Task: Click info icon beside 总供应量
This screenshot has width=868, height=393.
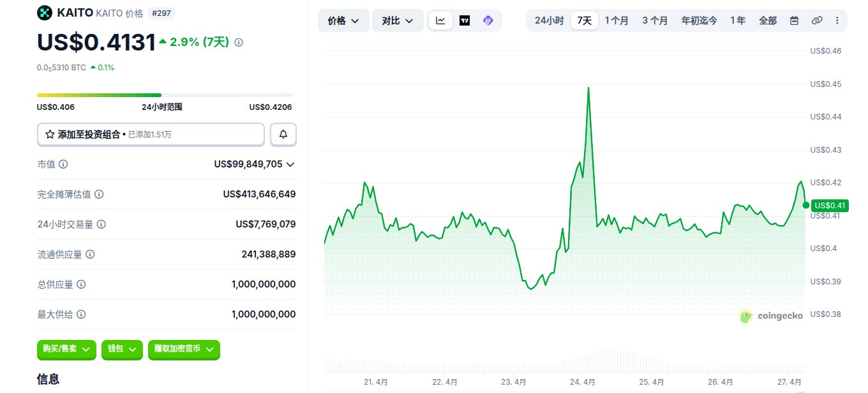Action: coord(81,284)
